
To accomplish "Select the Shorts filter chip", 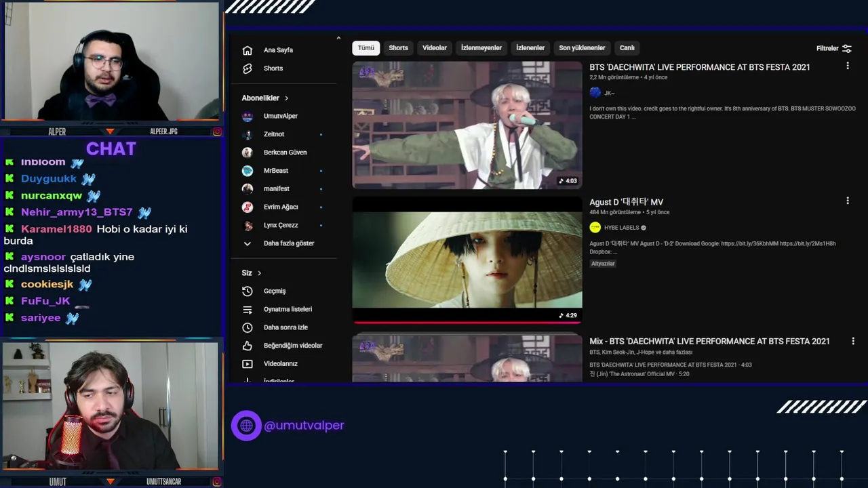I will point(399,48).
